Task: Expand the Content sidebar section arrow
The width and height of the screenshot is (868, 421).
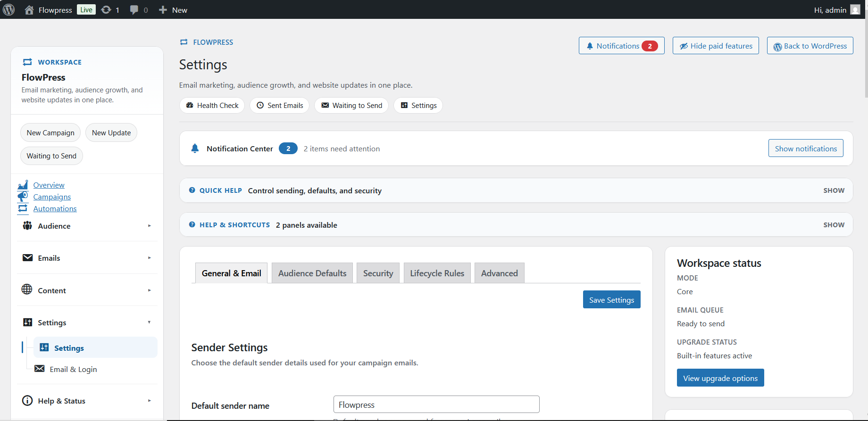Action: 149,290
